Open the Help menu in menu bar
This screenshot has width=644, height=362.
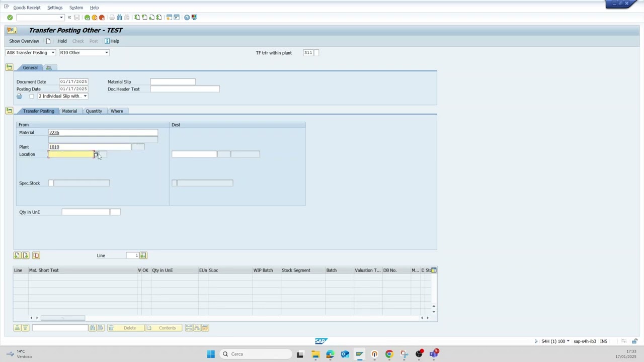click(x=95, y=8)
